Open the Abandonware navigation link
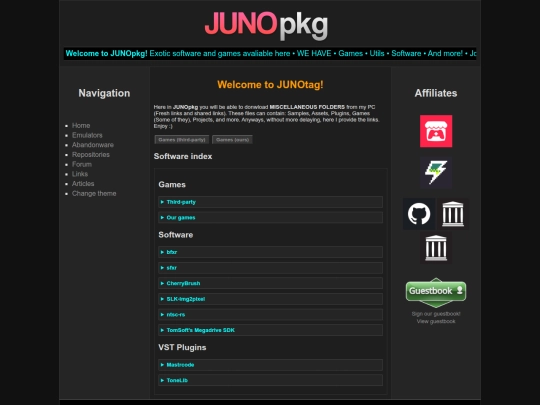The width and height of the screenshot is (540, 405). [x=93, y=145]
